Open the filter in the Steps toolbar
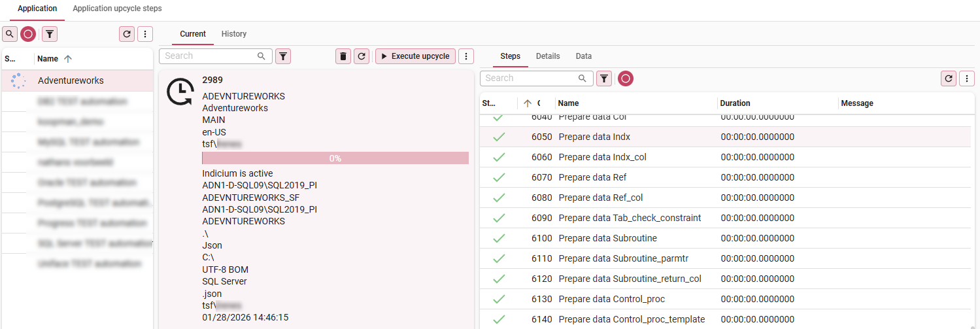Screen dimensions: 980x329 [605, 78]
